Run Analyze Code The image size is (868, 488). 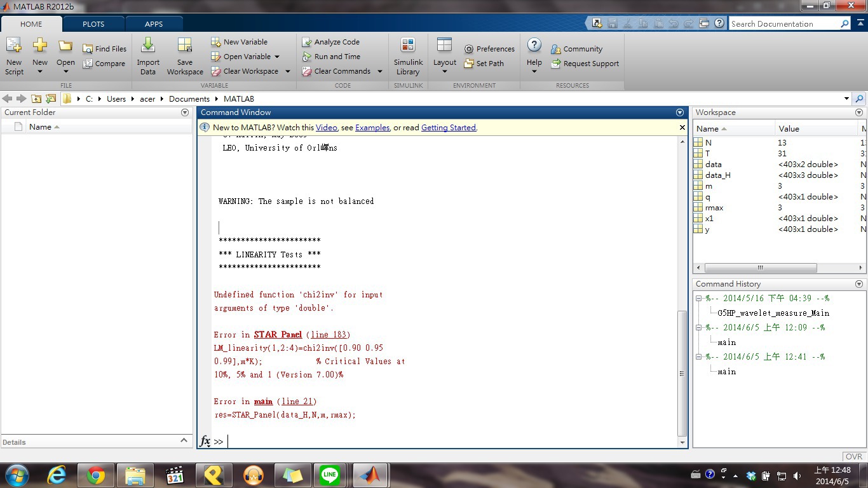(330, 42)
